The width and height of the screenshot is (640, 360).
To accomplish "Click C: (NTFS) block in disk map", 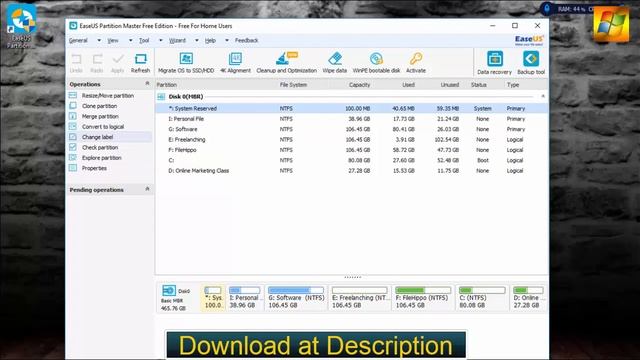I will [x=482, y=298].
